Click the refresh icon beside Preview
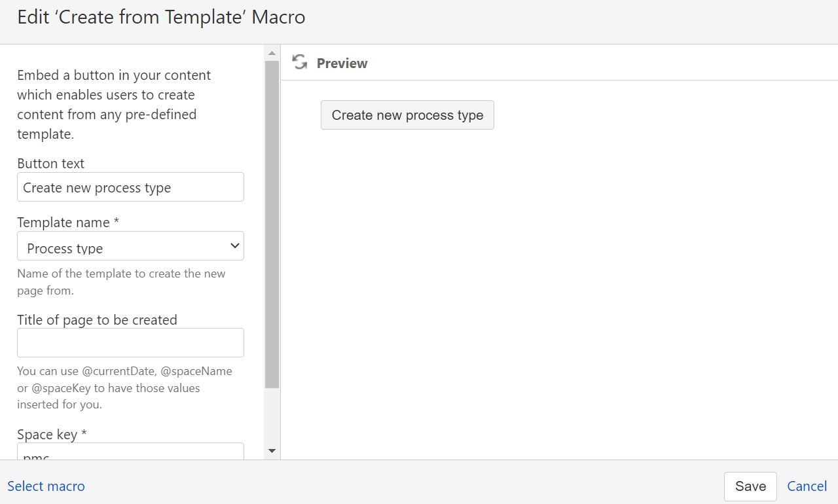The image size is (838, 504). [300, 63]
